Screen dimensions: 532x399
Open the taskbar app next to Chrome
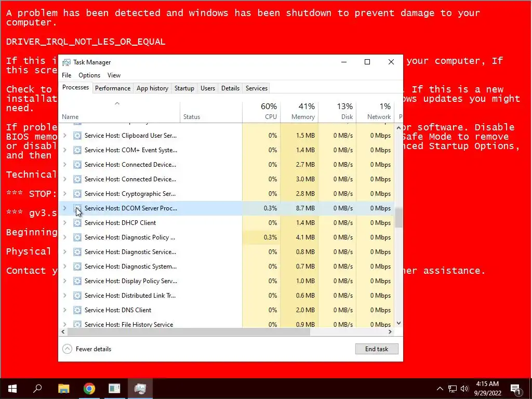(114, 389)
